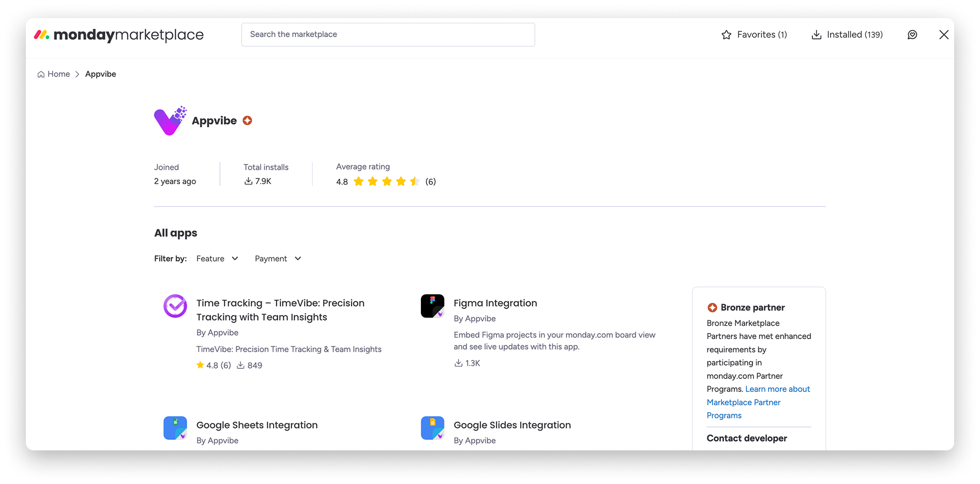Click the home icon in breadcrumb

41,74
